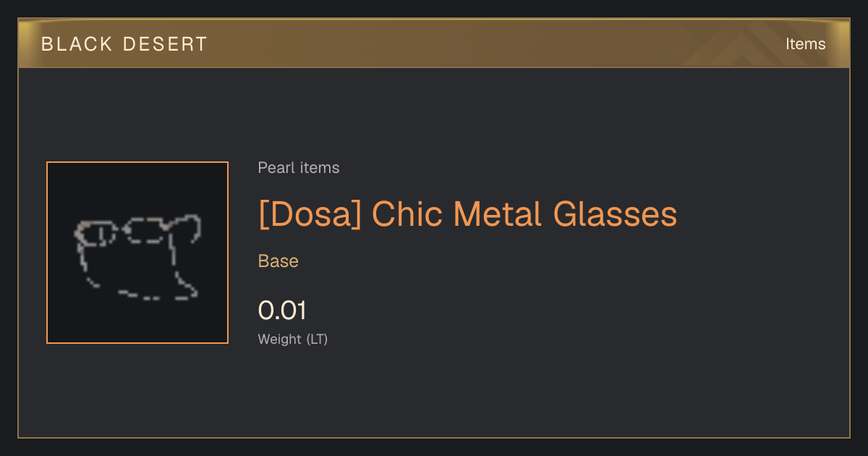Select the [Dosa] class prefix in the title

click(310, 214)
